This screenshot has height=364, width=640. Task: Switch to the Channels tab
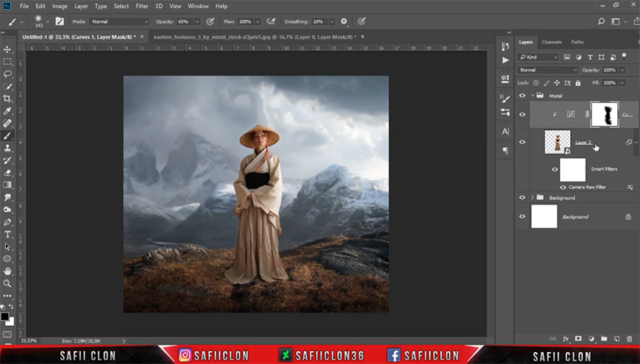coord(552,42)
